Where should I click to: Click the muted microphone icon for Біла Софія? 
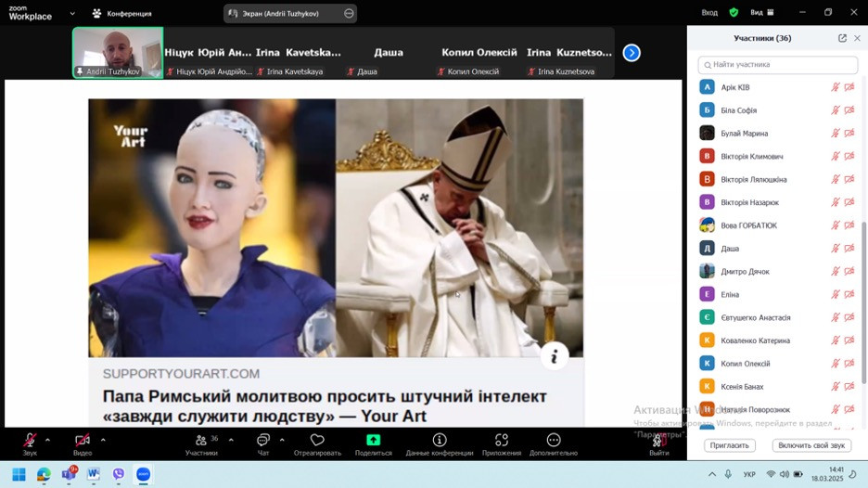pyautogui.click(x=836, y=110)
